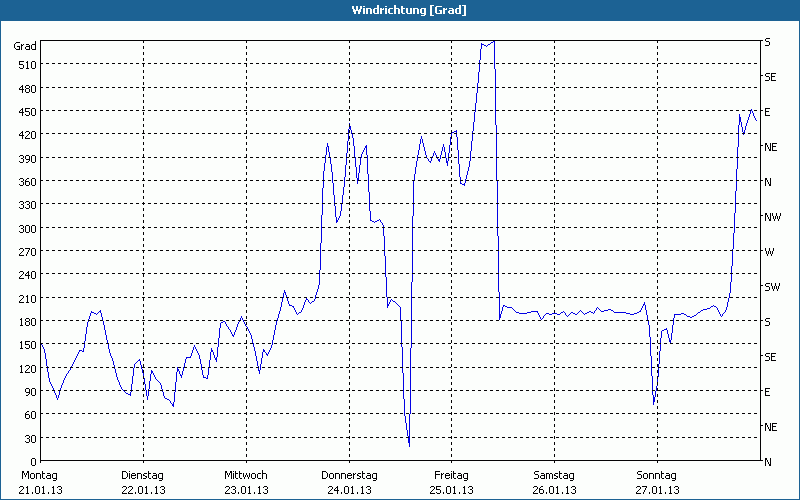The height and width of the screenshot is (500, 800).
Task: Select the 0 y-axis value
Action: click(33, 462)
